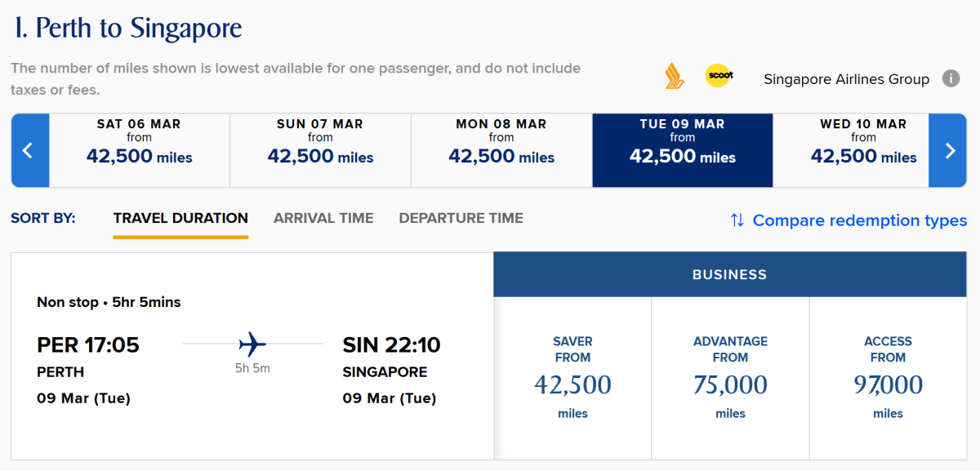980x471 pixels.
Task: Open the Singapore Airlines Group info icon
Action: 951,78
